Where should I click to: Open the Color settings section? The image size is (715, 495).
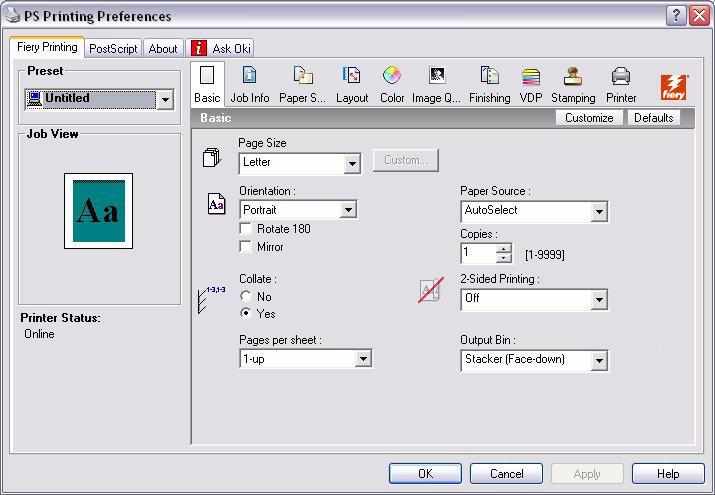[x=392, y=84]
